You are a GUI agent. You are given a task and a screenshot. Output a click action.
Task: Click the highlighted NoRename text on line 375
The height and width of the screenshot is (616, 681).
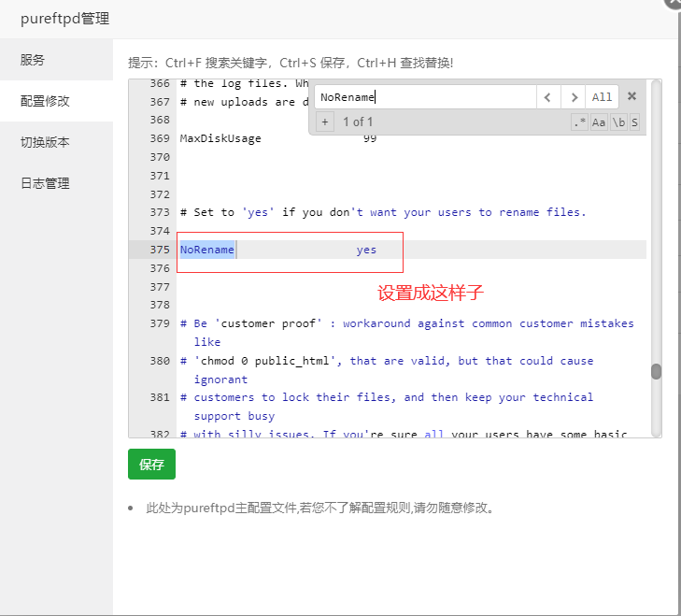pos(207,250)
